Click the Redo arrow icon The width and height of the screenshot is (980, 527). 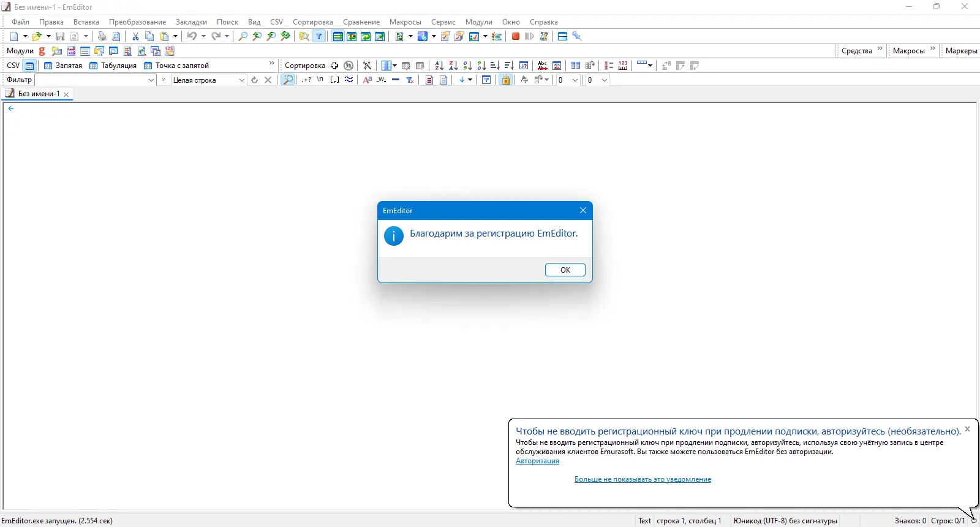coord(216,36)
